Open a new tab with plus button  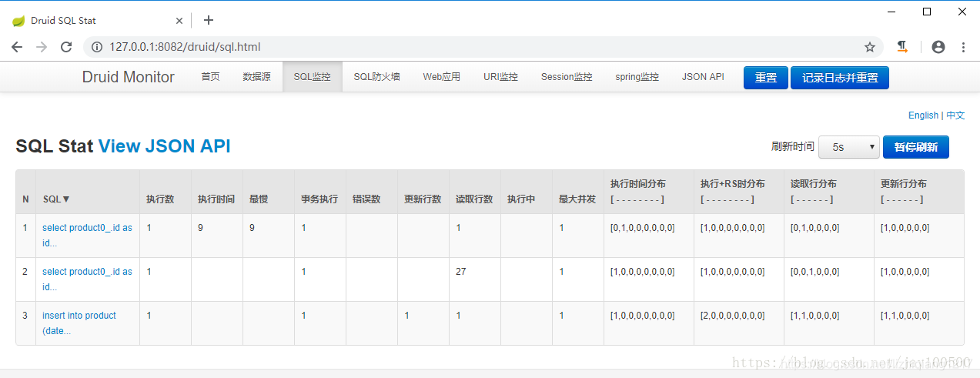click(209, 20)
